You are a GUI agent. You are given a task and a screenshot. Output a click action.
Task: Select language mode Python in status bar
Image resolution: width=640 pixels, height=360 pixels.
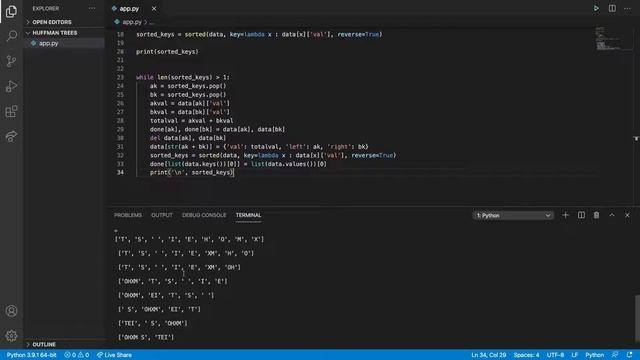point(594,355)
